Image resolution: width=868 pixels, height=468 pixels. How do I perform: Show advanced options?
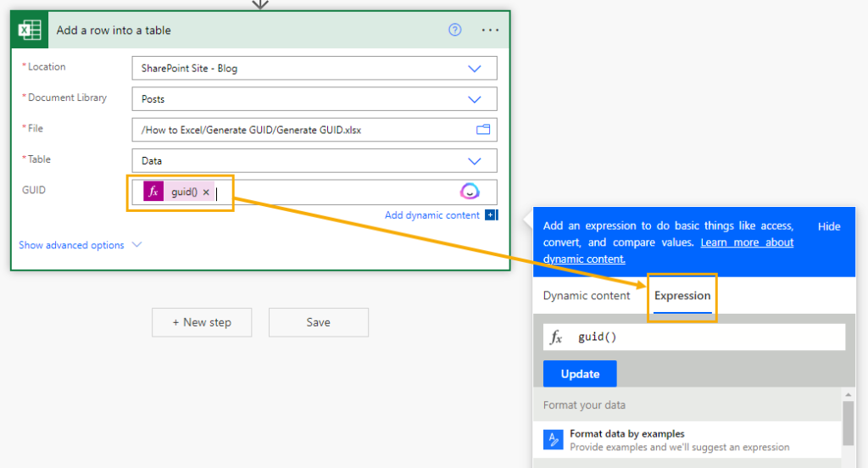tap(81, 245)
